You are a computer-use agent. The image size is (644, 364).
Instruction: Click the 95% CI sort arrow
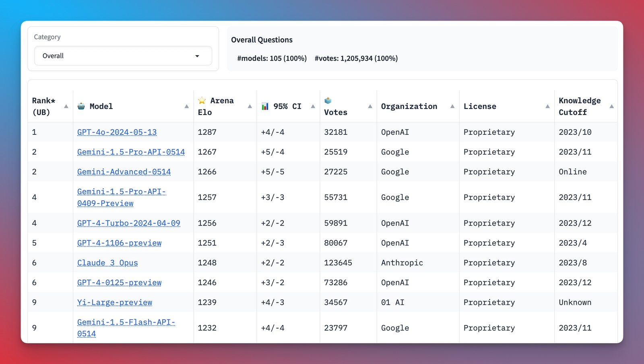313,107
